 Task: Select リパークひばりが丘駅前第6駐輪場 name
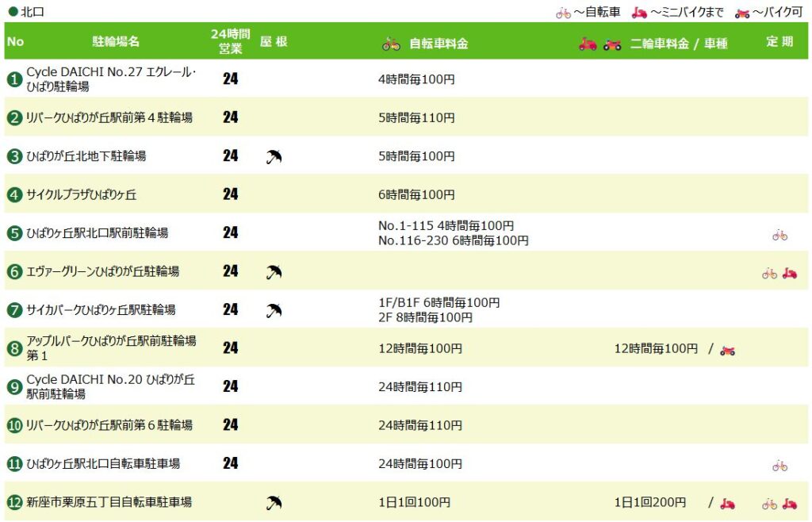pos(109,425)
